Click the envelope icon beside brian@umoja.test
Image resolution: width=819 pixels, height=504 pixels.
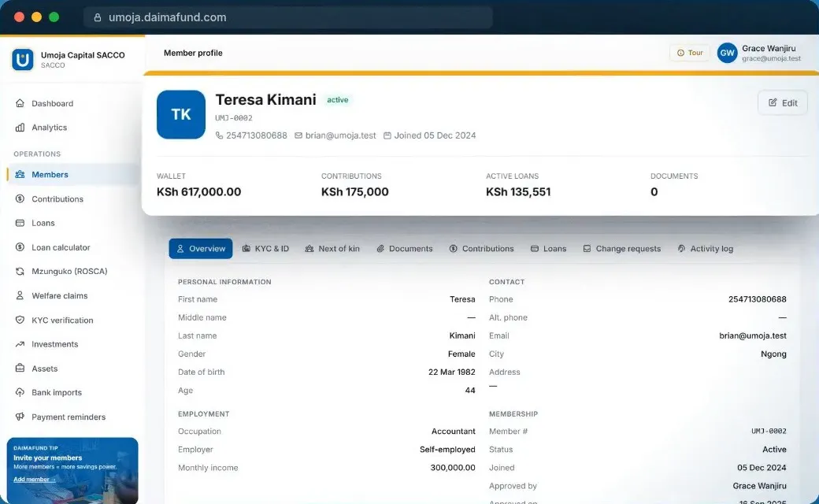tap(298, 135)
